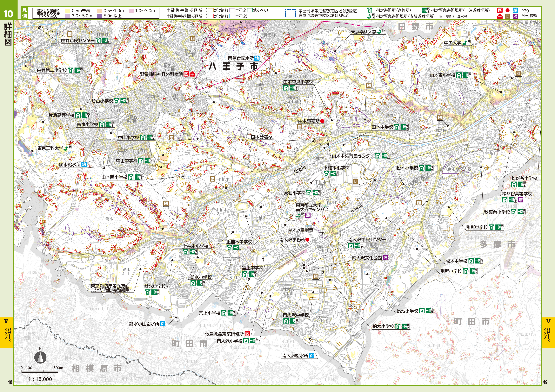Click the wide-area evacuation icon beside 東京薬科大学

pyautogui.click(x=379, y=31)
